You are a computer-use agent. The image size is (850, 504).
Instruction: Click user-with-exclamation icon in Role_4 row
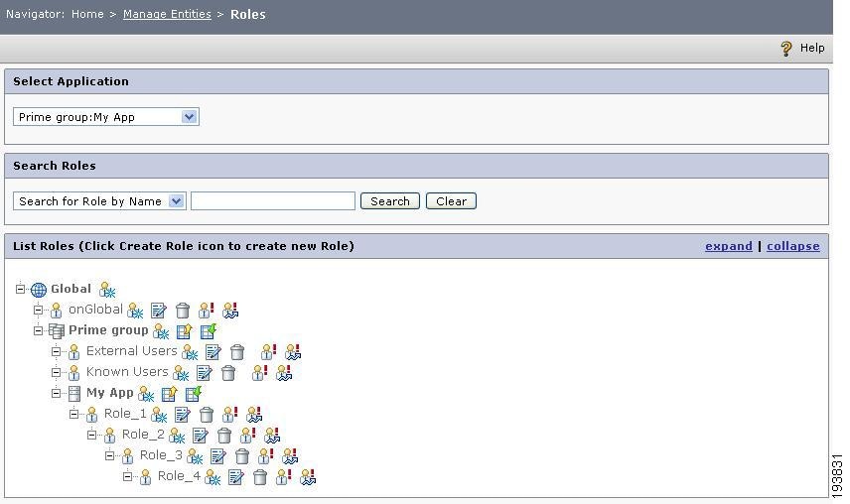click(284, 477)
